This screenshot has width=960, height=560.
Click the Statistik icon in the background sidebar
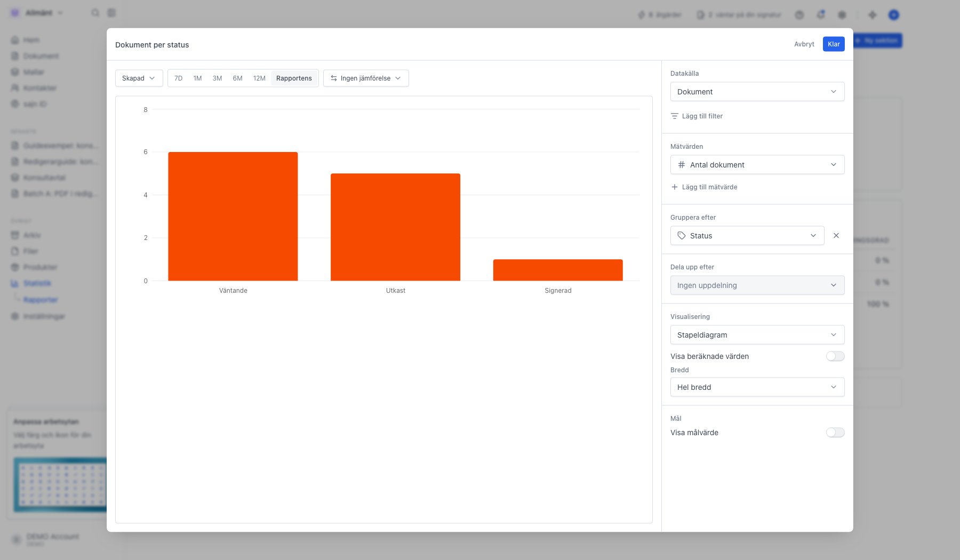15,283
